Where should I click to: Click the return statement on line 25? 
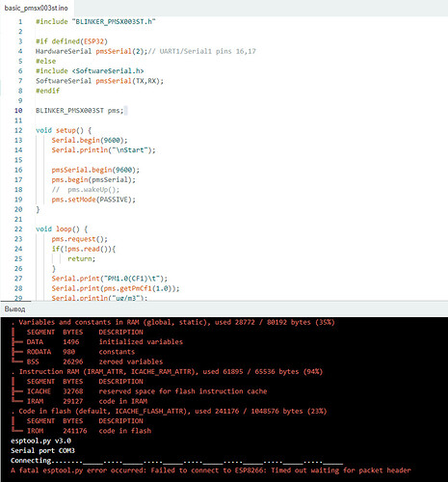pyautogui.click(x=82, y=258)
